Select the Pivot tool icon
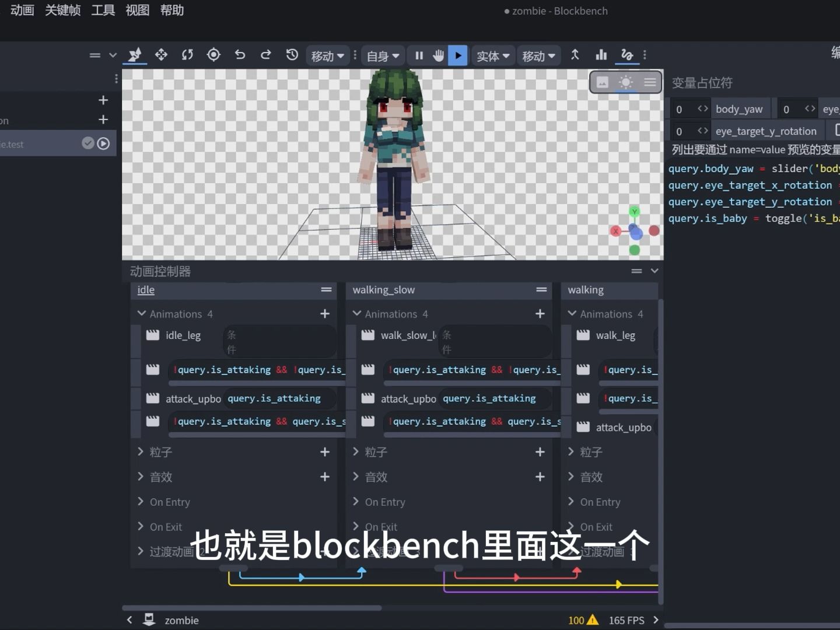This screenshot has height=630, width=840. 213,54
